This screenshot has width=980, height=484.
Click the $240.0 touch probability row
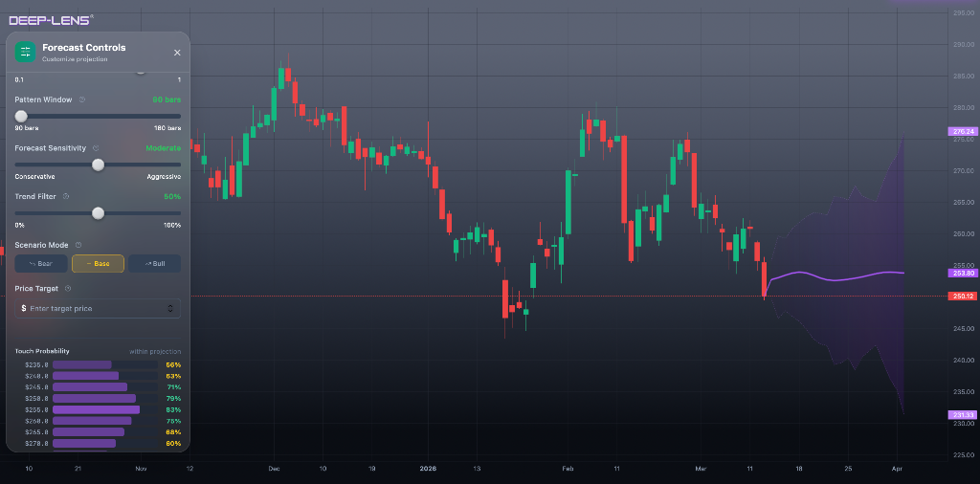[x=99, y=376]
